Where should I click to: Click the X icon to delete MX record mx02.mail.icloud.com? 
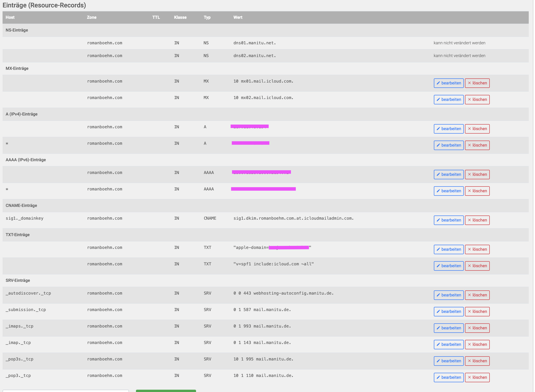click(x=469, y=100)
